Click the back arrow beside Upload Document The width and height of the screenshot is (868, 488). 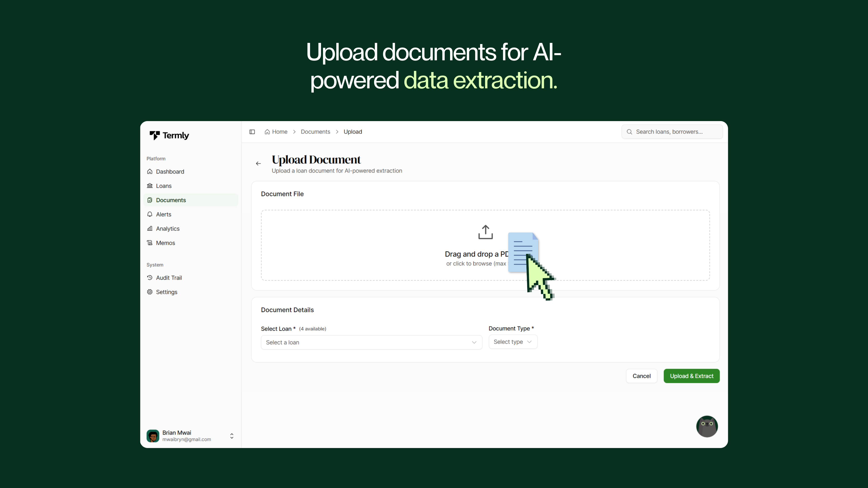click(x=258, y=164)
